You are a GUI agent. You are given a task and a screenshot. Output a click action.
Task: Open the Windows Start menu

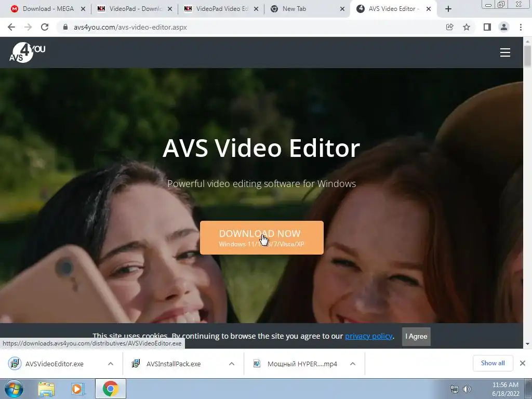(x=14, y=389)
